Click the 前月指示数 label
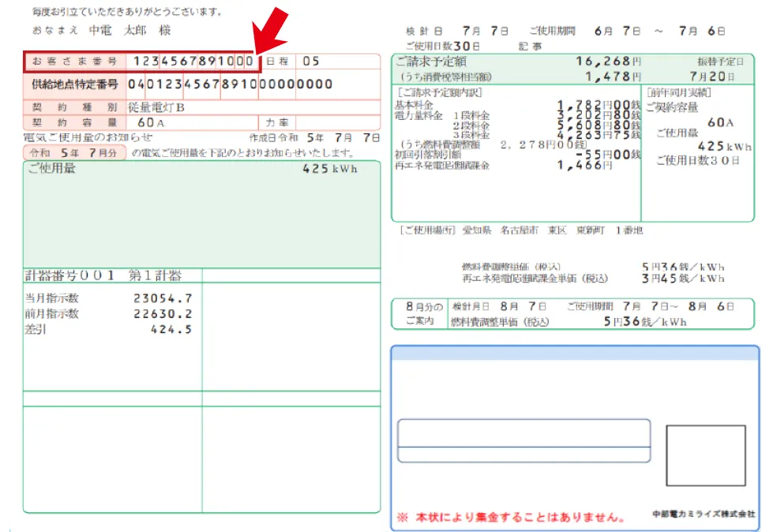Screen dimensions: 762x532 pyautogui.click(x=51, y=313)
